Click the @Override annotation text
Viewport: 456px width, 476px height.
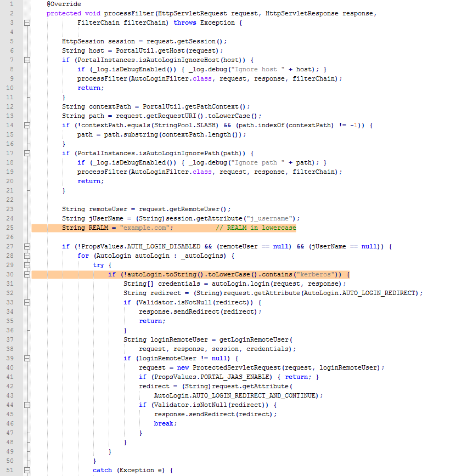coord(64,4)
